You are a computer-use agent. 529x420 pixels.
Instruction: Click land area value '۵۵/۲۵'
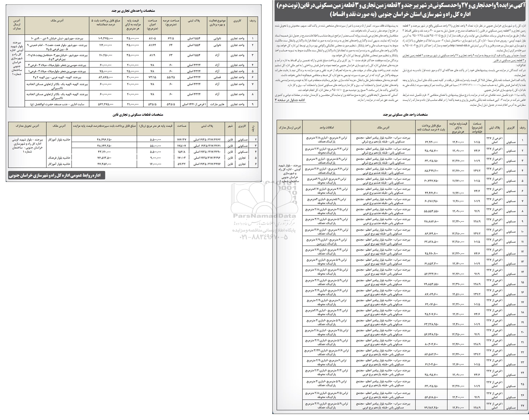click(x=171, y=77)
